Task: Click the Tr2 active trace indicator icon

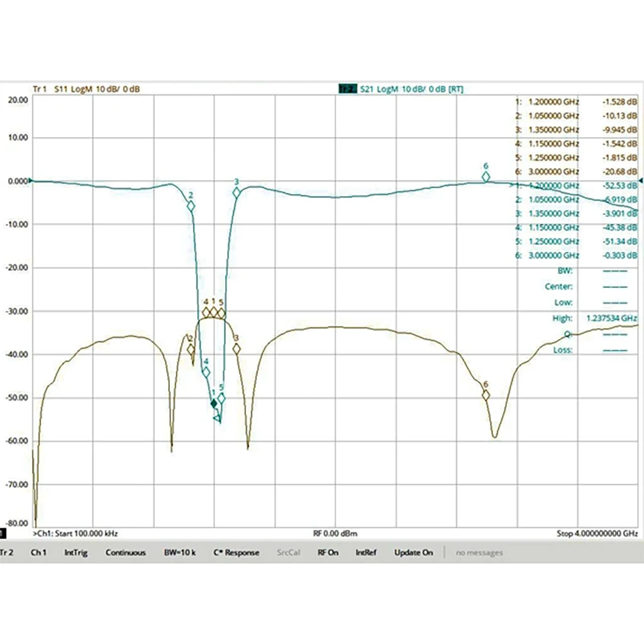Action: click(347, 88)
